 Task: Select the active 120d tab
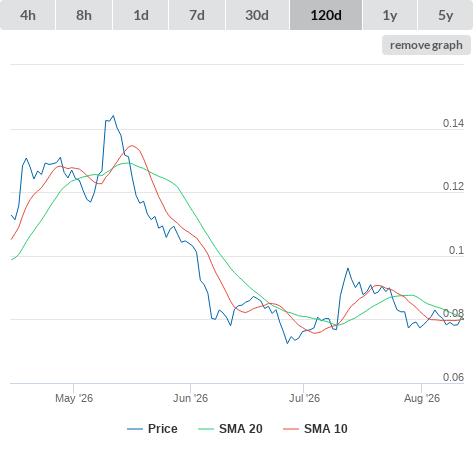(x=326, y=15)
